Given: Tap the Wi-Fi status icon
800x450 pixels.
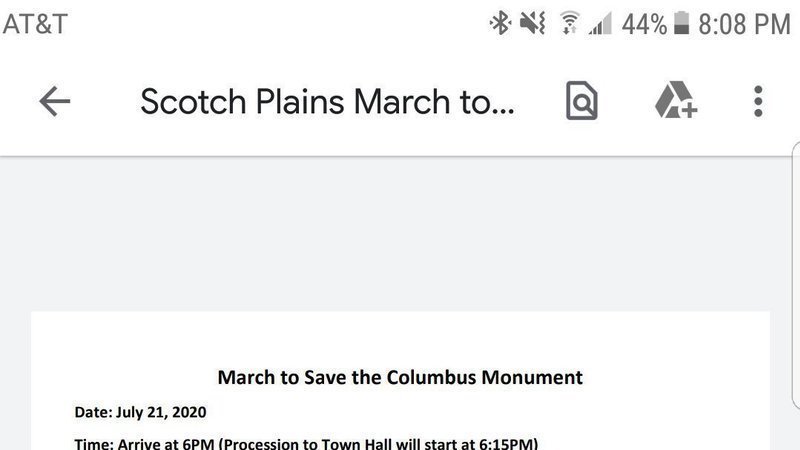Looking at the screenshot, I should pos(569,24).
